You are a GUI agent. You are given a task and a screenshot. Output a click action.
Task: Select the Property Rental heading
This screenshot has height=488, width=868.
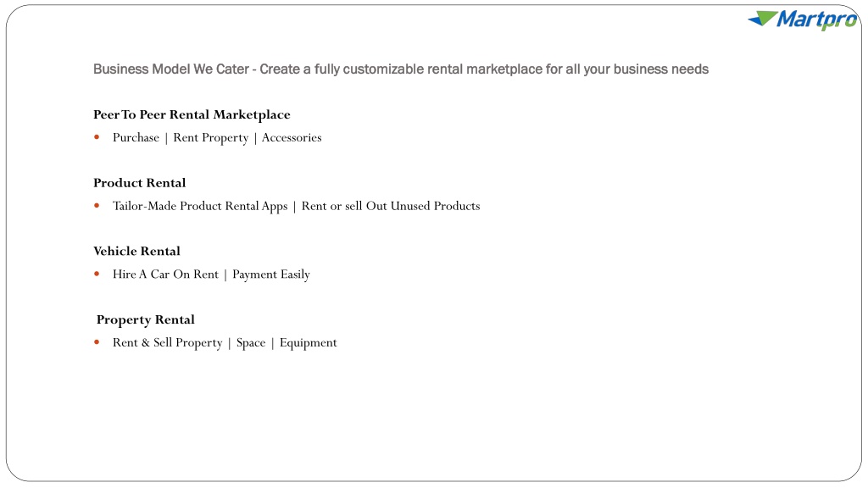146,319
